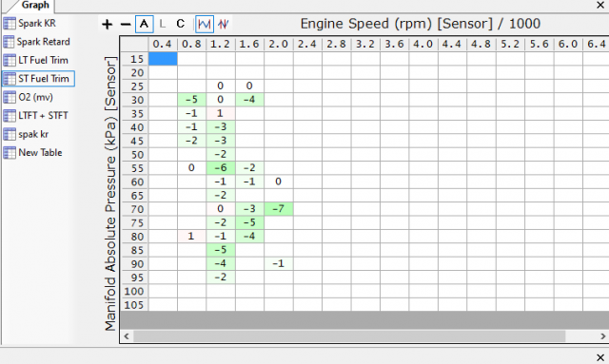Viewport: 609px width, 364px height.
Task: Toggle the A mode button
Action: (x=144, y=24)
